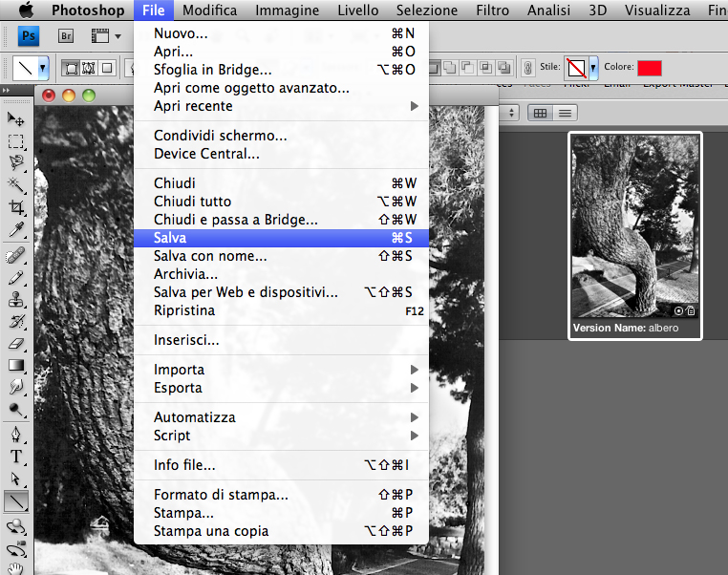Select the Hand tool
728x575 pixels.
tap(16, 568)
